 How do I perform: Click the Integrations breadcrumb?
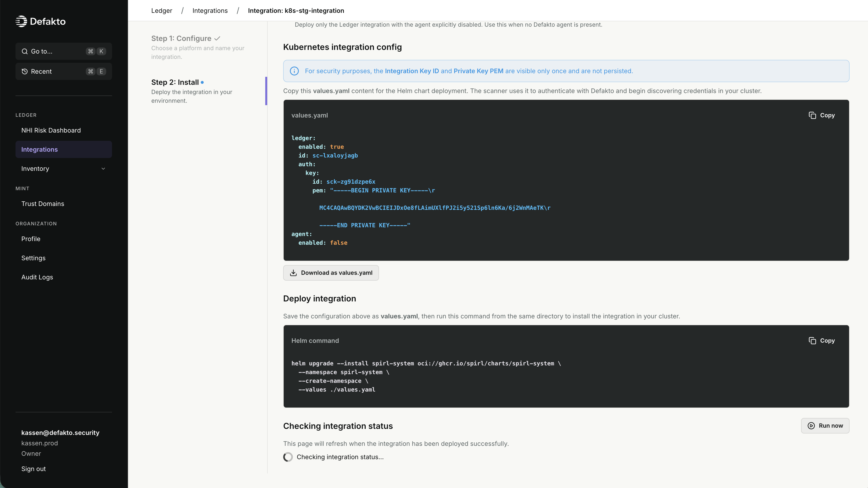pos(210,10)
